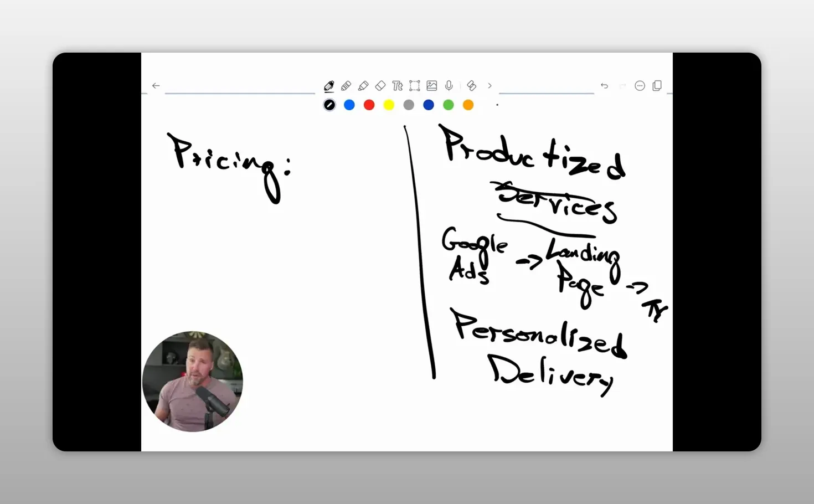Click the handwritten word "Personalized"

click(x=539, y=333)
